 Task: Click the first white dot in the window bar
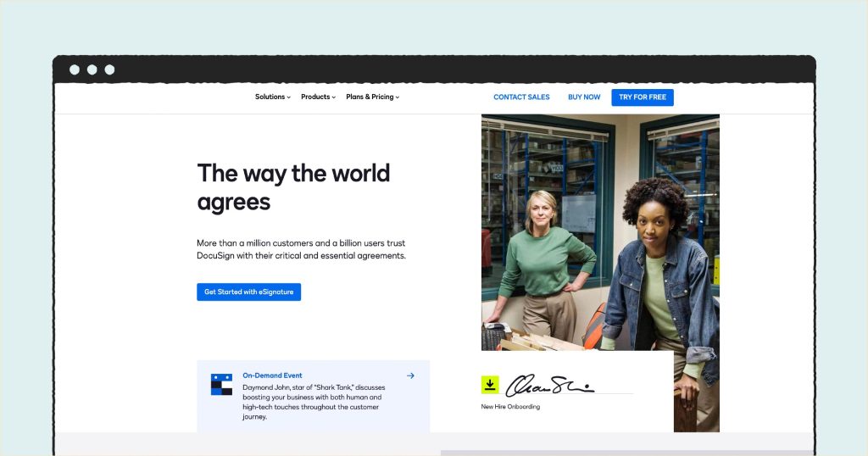tap(75, 70)
